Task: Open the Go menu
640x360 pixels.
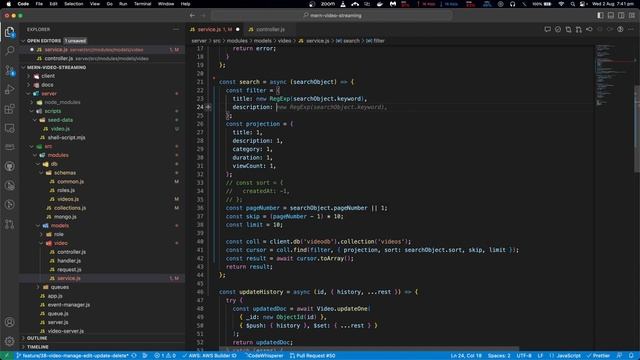Action: pyautogui.click(x=109, y=4)
